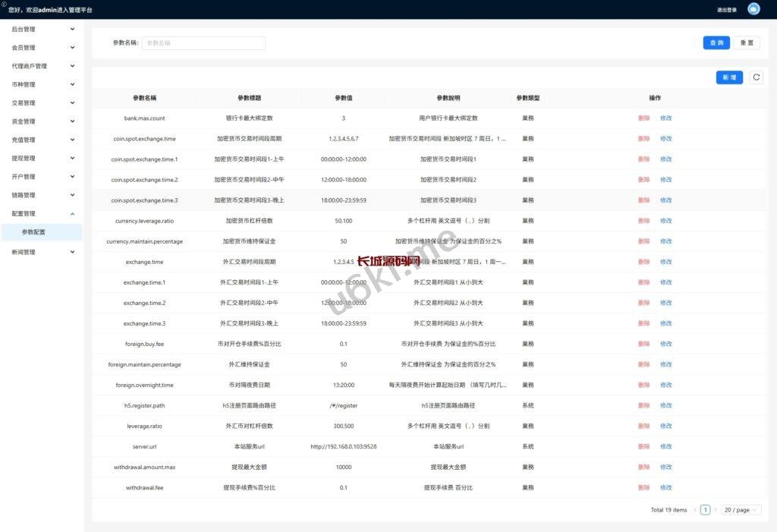777x532 pixels.
Task: Click the 新增 add button
Action: 729,77
